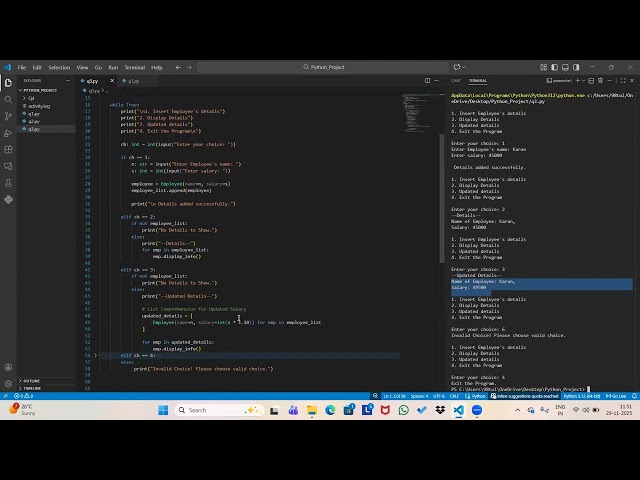Open the Accounts icon in activity bar
The height and width of the screenshot is (480, 640).
(x=8, y=367)
